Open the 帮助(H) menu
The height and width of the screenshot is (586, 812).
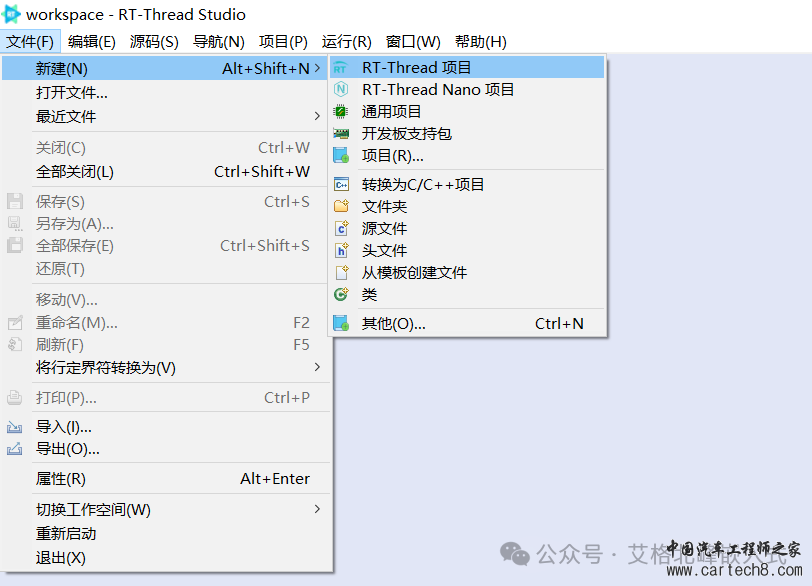pyautogui.click(x=481, y=41)
